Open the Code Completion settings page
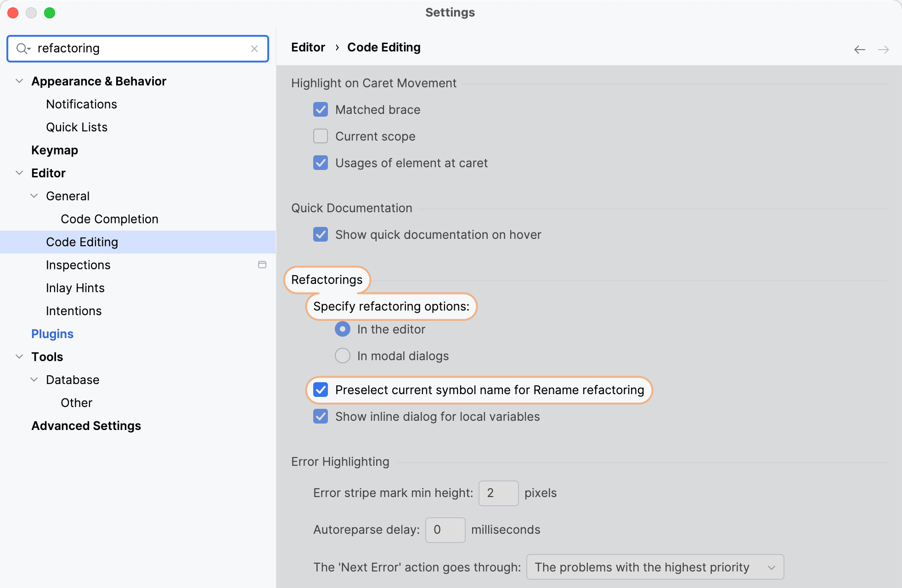902x588 pixels. [109, 219]
